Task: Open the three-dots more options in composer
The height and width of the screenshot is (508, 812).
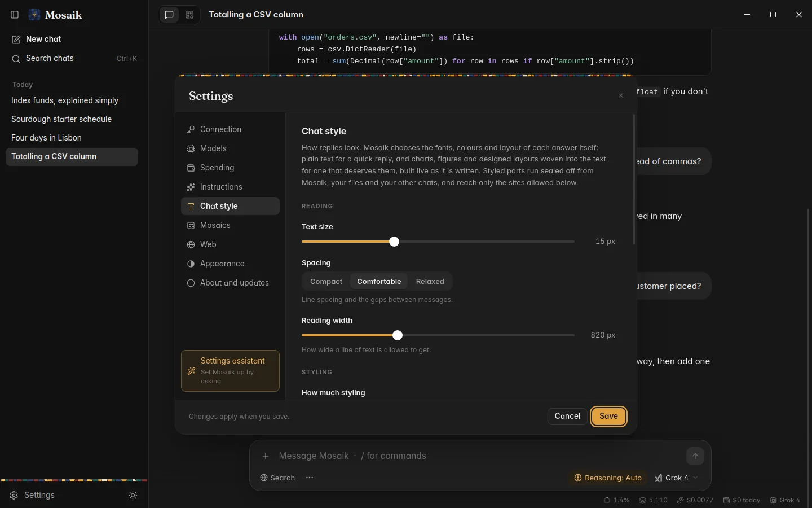Action: 310,478
